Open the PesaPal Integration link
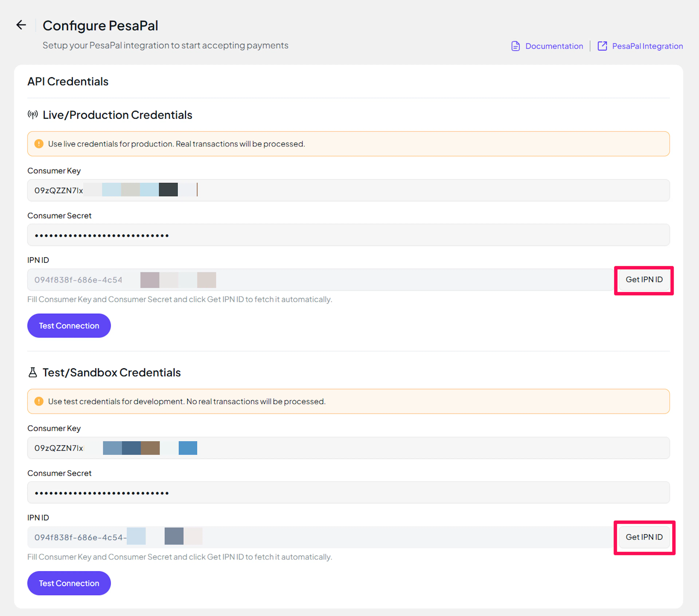699x616 pixels. click(647, 46)
